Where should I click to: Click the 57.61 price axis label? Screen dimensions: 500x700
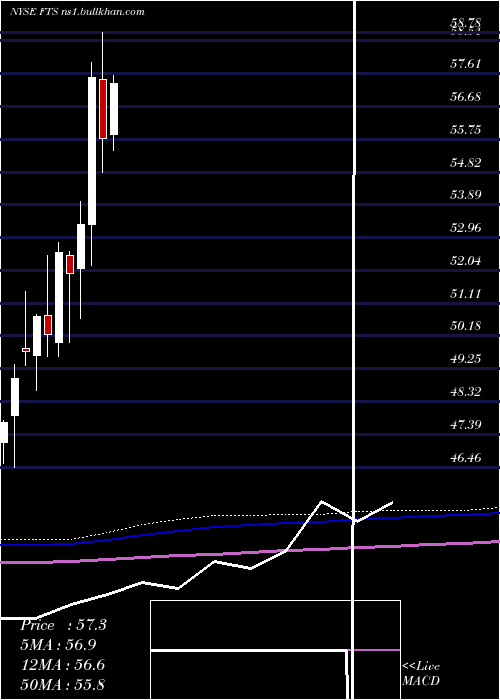[x=465, y=64]
